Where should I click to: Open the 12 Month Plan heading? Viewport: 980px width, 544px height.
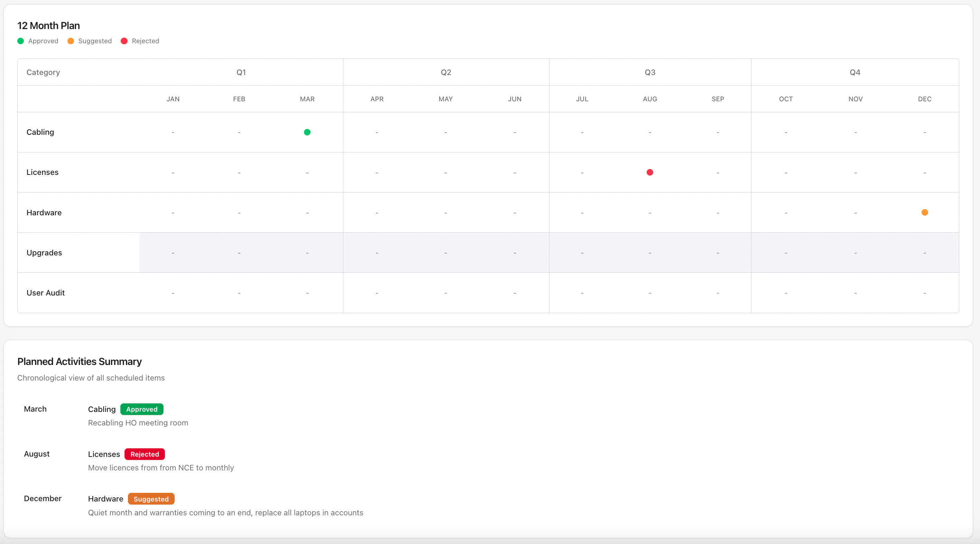pyautogui.click(x=48, y=25)
